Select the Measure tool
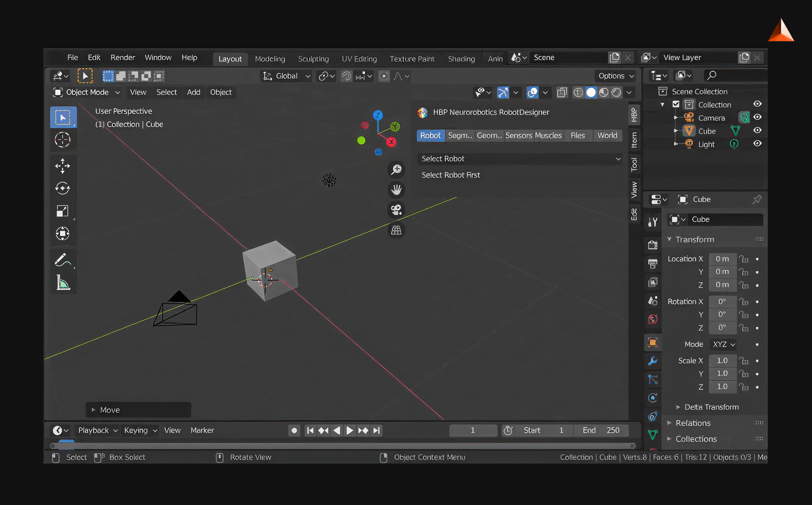This screenshot has height=505, width=812. (63, 283)
